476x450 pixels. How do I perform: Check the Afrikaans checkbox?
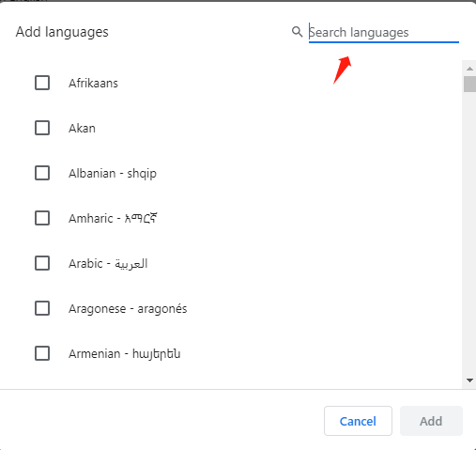(42, 83)
